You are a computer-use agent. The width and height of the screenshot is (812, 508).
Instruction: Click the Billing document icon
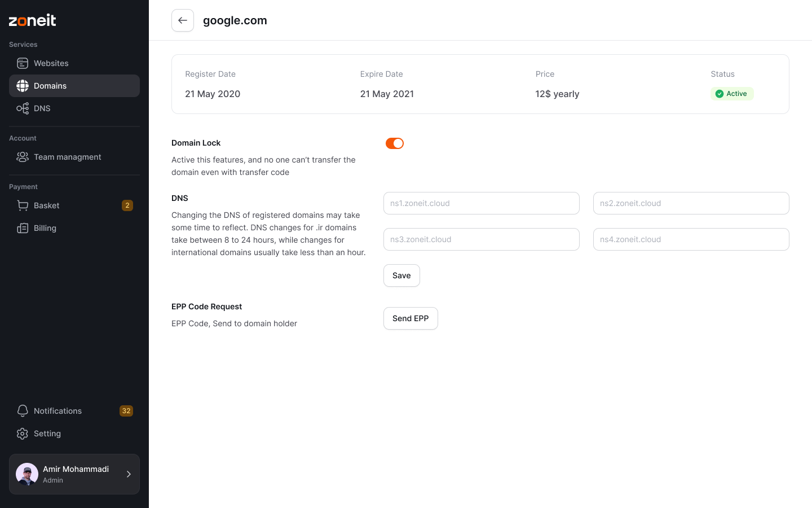[x=23, y=228]
